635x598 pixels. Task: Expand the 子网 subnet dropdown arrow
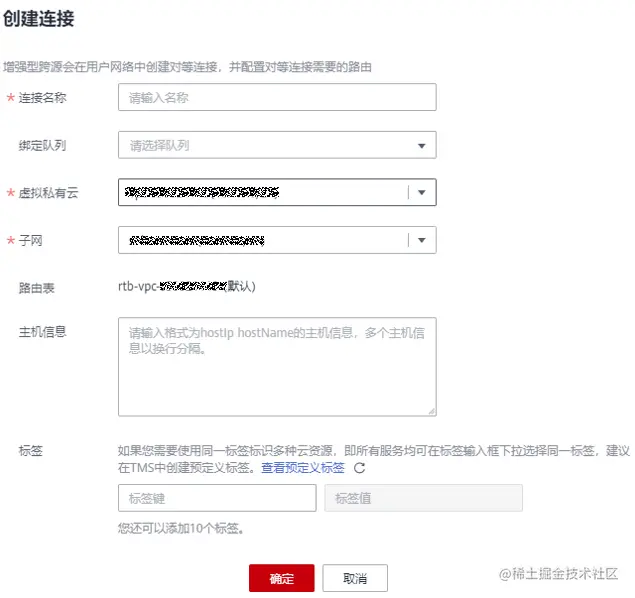tap(422, 240)
